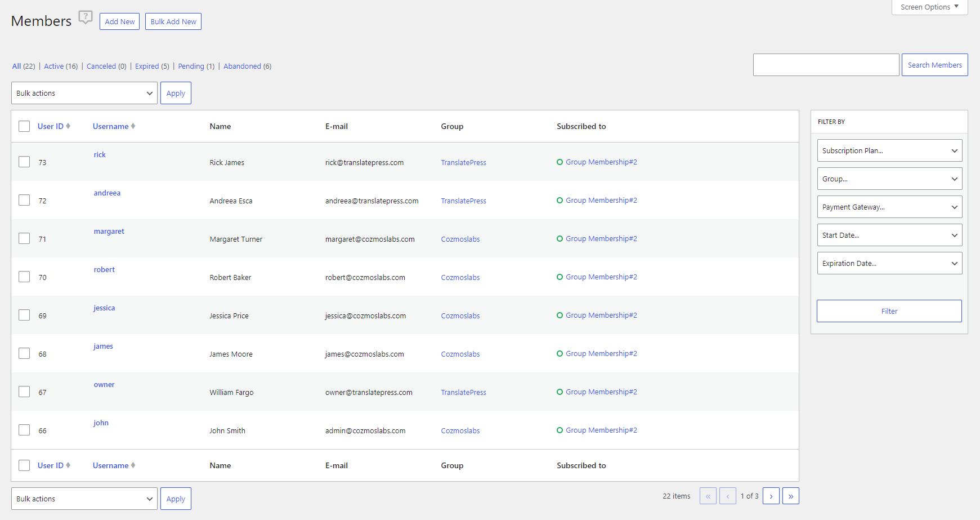Go to next page arrow
980x520 pixels.
tap(771, 496)
